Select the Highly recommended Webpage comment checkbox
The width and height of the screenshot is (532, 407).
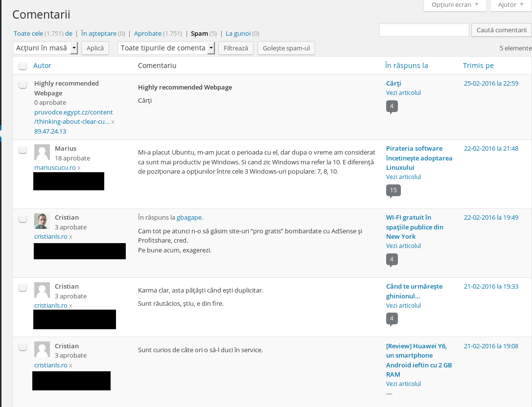[x=23, y=85]
